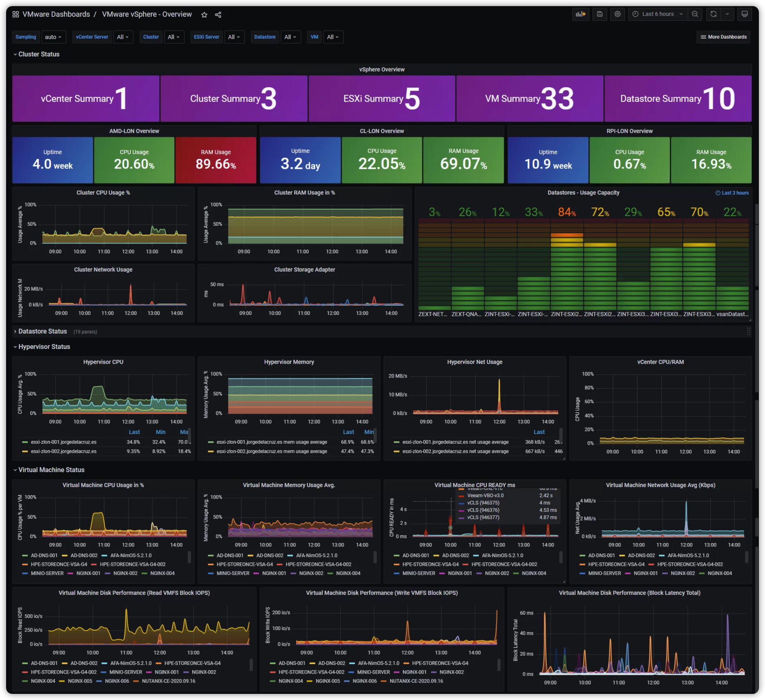Grab the Datastore Status row drag handle
The image size is (765, 700).
pyautogui.click(x=749, y=332)
